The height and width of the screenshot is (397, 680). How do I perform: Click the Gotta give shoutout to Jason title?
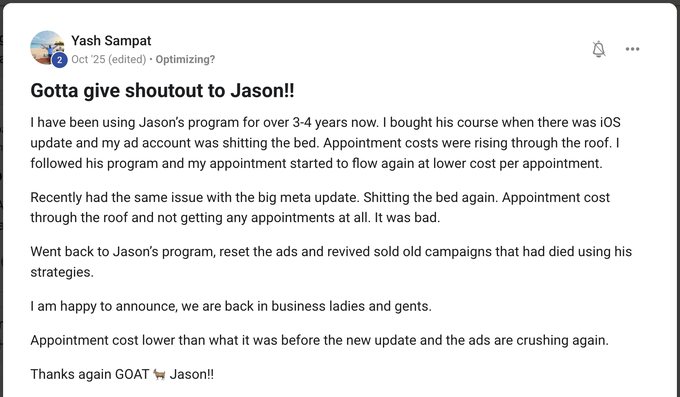coord(162,91)
